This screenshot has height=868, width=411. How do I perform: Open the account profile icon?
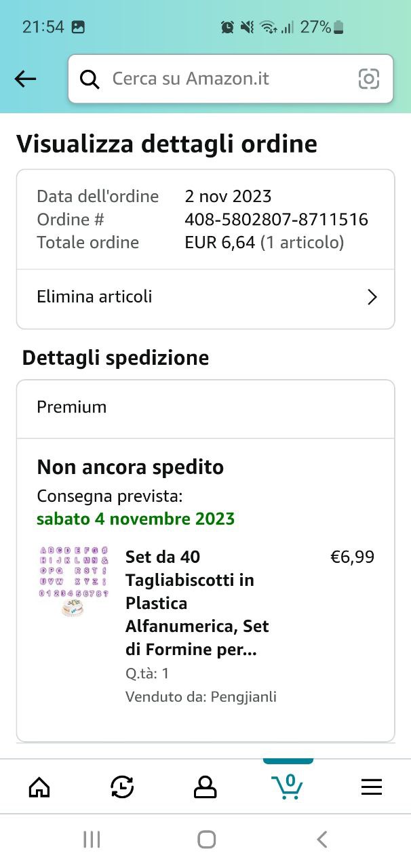(205, 787)
